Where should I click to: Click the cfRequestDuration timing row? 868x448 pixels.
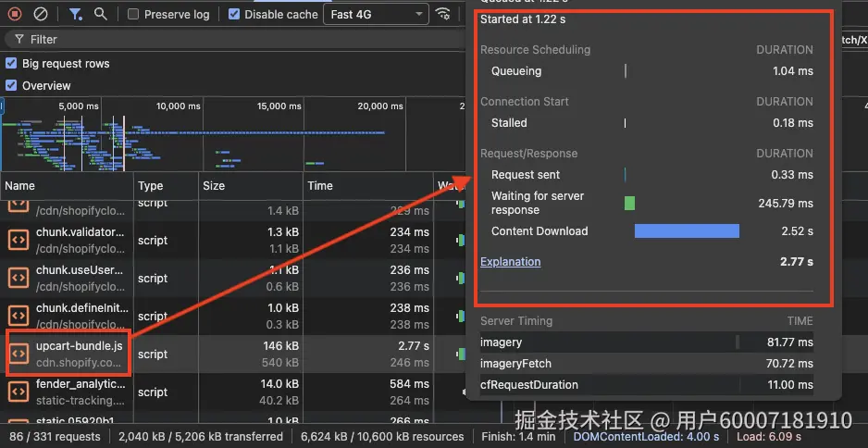coord(647,385)
